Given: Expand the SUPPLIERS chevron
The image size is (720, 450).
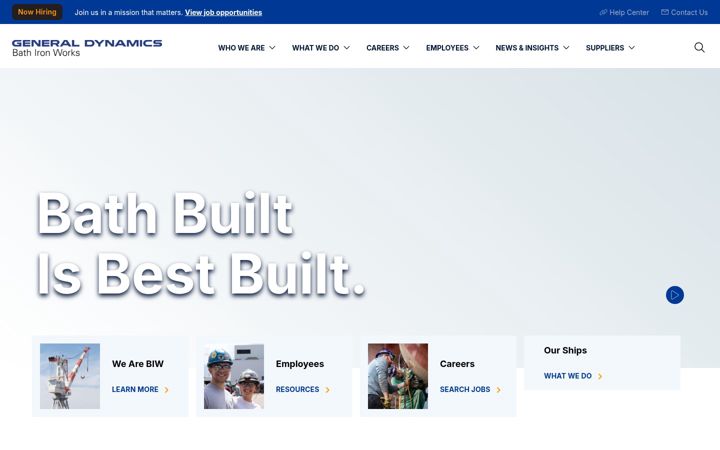Looking at the screenshot, I should pos(632,48).
